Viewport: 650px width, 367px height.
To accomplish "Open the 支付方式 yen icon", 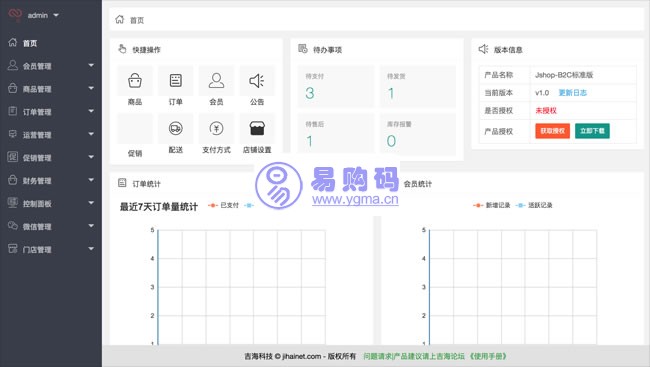I will click(216, 129).
